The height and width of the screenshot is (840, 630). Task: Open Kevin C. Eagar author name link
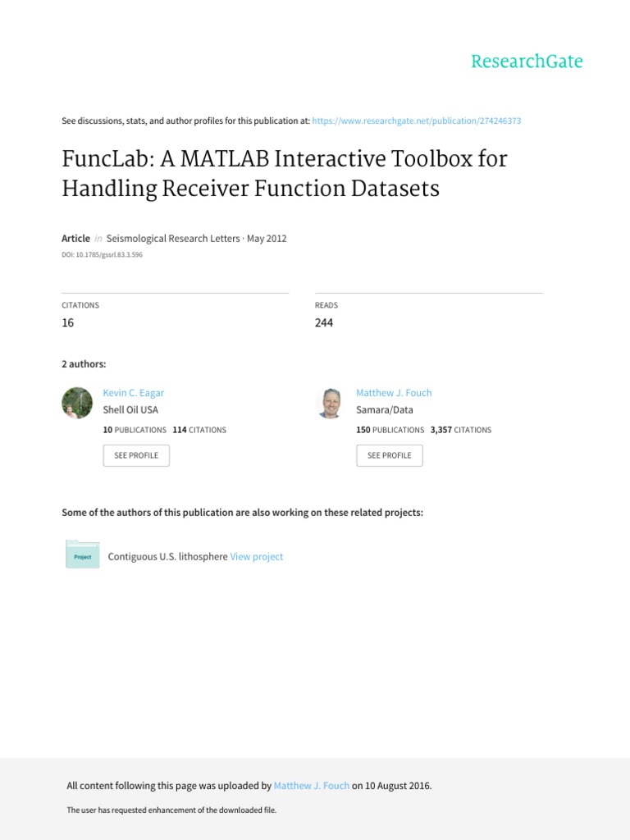(x=134, y=393)
